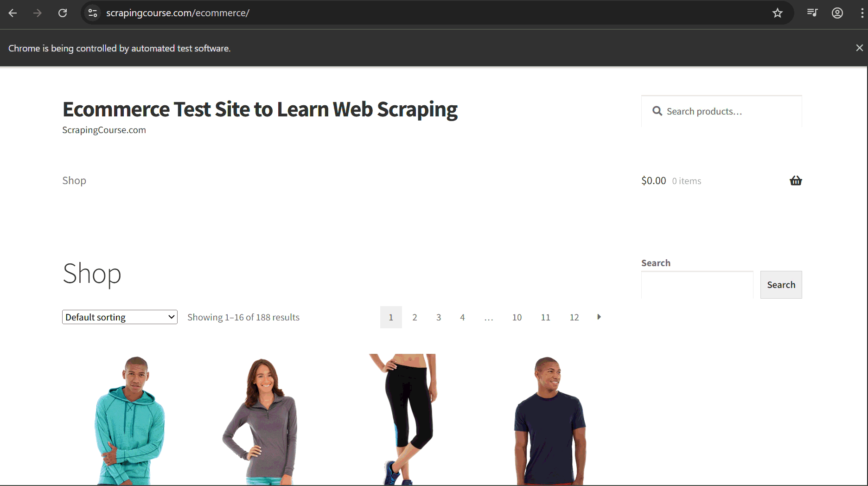Viewport: 868px width, 486px height.
Task: Open the teal hoodie product image
Action: click(x=130, y=420)
